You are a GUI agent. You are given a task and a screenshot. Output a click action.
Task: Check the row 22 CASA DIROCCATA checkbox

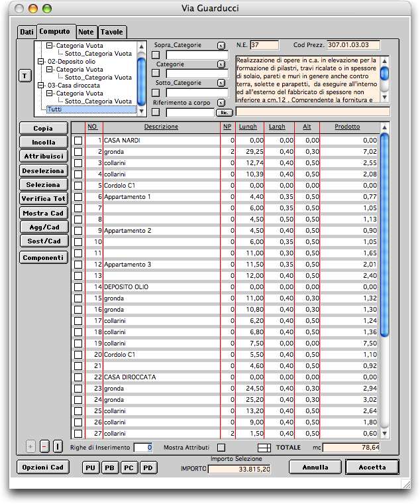tap(78, 377)
